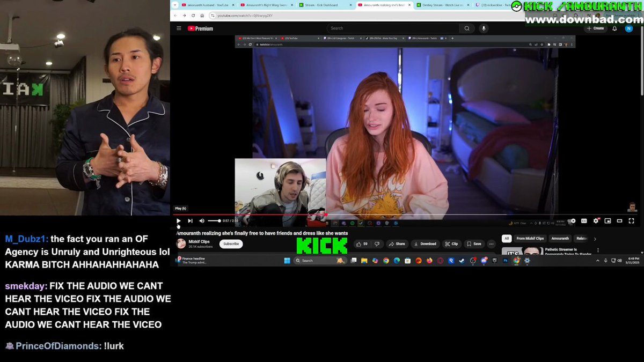Share the video

tap(397, 243)
